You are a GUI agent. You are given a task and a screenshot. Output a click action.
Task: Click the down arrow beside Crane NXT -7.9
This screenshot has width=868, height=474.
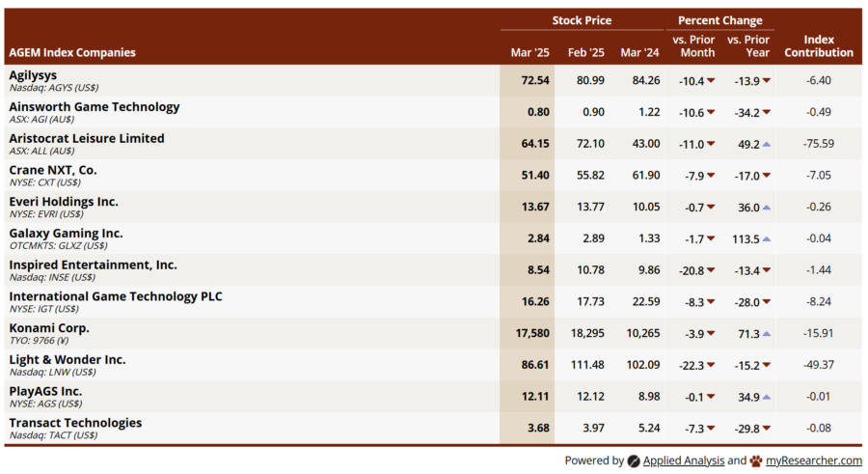(x=711, y=176)
